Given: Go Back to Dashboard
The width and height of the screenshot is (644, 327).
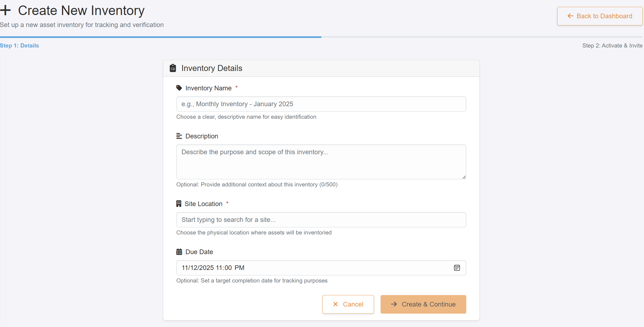Looking at the screenshot, I should click(600, 16).
